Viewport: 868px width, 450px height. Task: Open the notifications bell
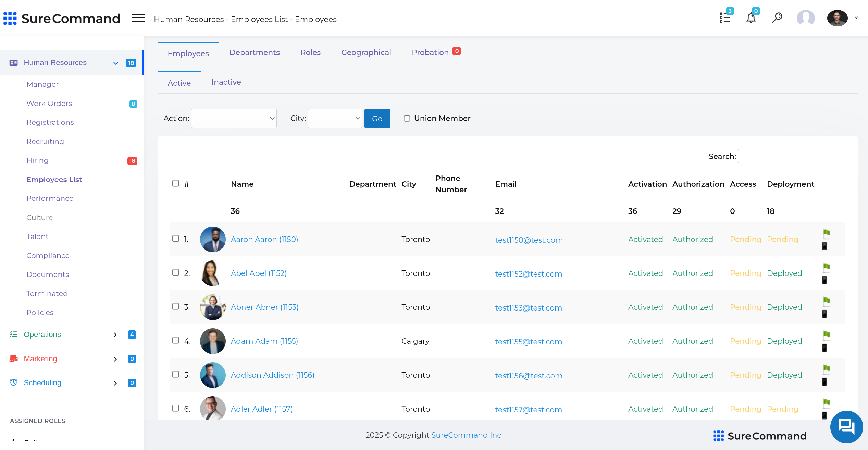pyautogui.click(x=751, y=18)
